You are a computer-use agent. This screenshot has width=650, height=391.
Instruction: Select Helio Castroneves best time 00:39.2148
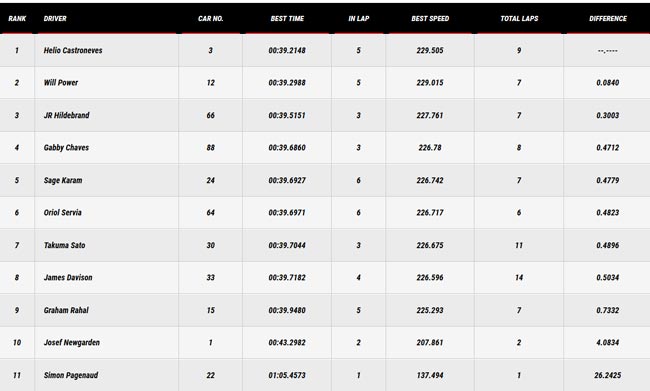point(287,50)
